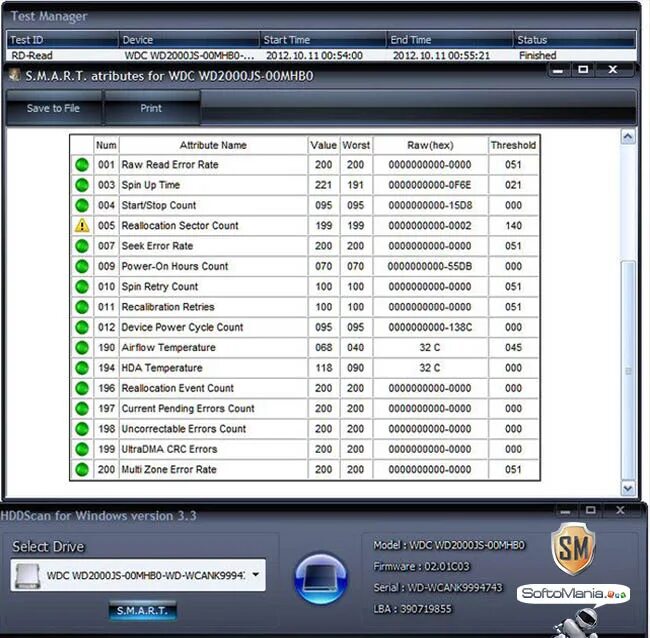Click the S.M.A.R.T. window title icon
The height and width of the screenshot is (638, 650).
[x=15, y=75]
